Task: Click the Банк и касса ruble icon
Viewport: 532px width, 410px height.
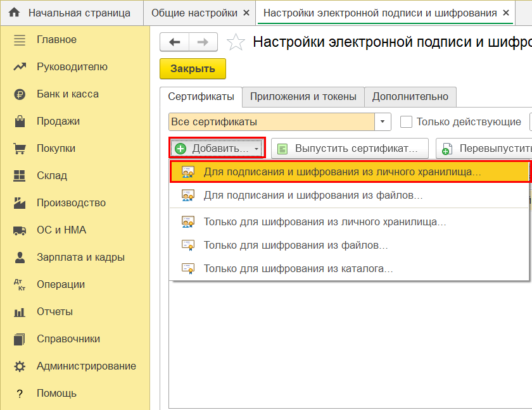Action: tap(20, 94)
